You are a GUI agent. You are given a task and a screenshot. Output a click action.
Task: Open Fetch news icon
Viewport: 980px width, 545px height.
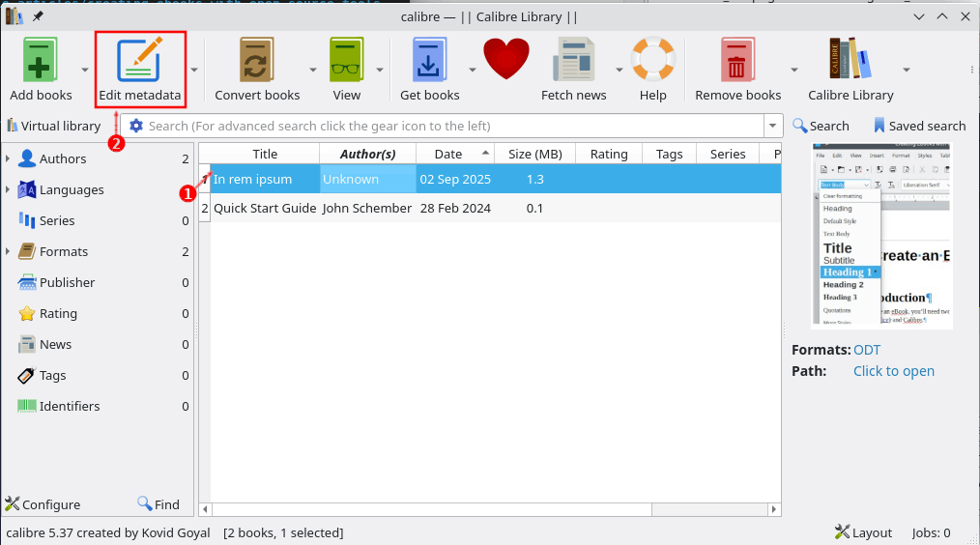(x=573, y=61)
